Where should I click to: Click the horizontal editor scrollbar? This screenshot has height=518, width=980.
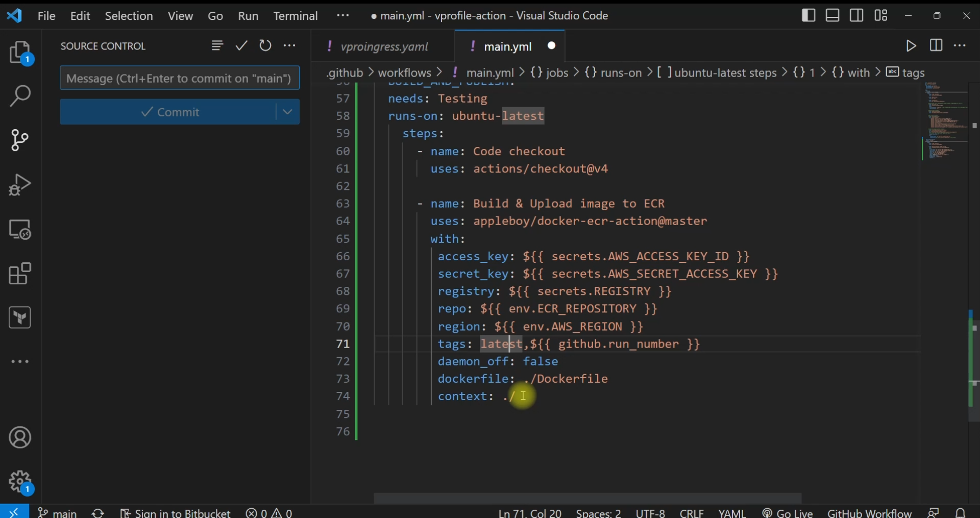click(x=587, y=498)
